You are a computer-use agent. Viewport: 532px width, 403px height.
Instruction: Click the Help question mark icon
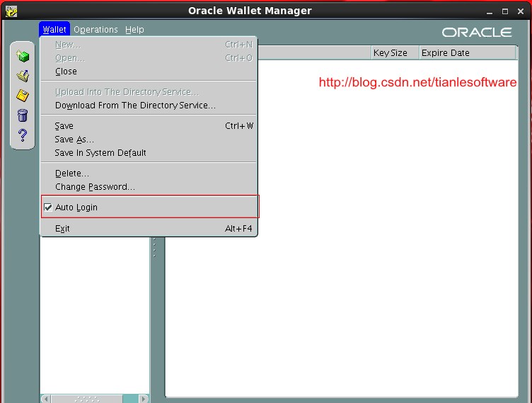23,135
